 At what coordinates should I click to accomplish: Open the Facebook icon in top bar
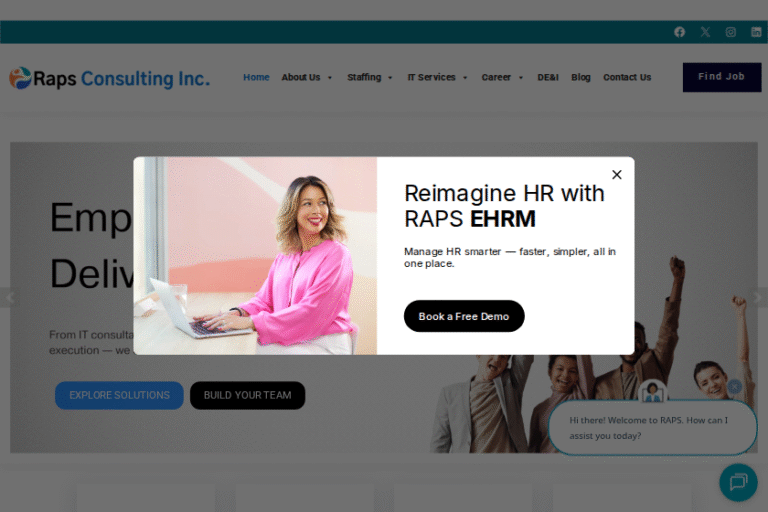coord(680,32)
